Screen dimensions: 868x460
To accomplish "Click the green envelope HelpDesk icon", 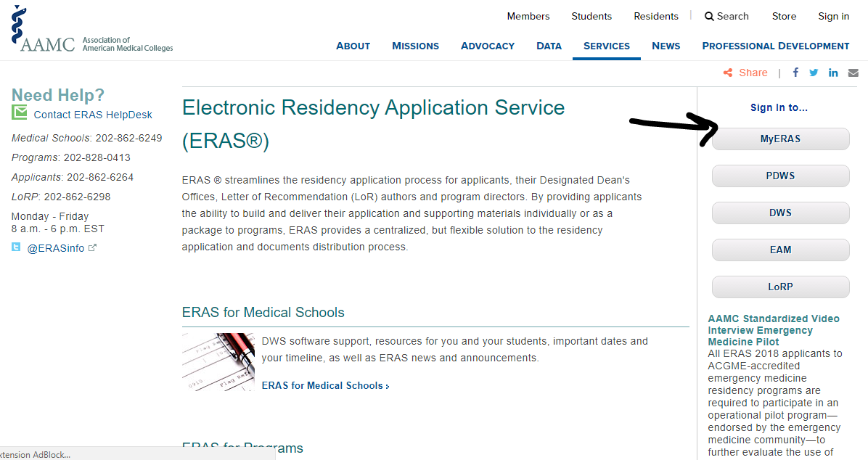I will click(18, 113).
